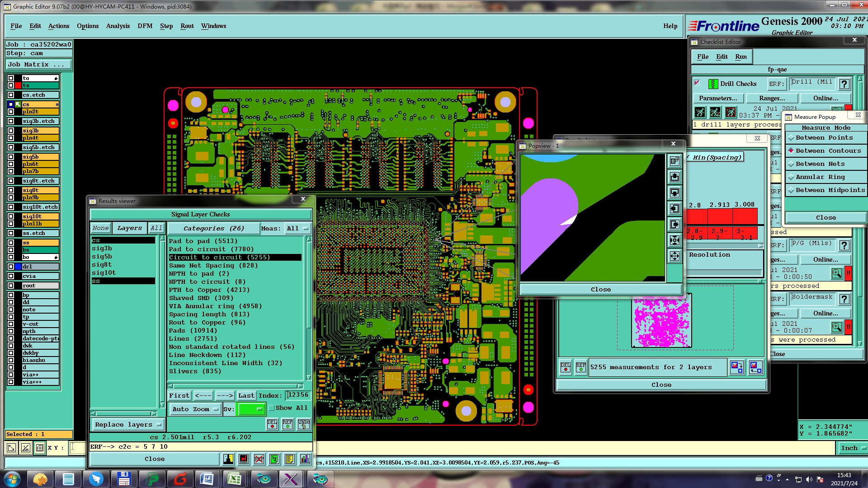Pan left in the Popview window
Viewport: 868px width, 488px height.
(x=675, y=208)
